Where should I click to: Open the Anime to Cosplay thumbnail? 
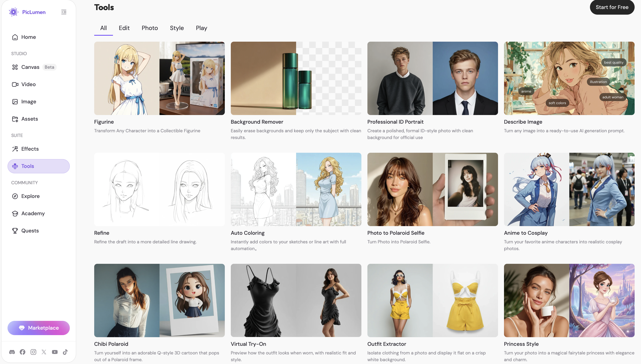569,189
